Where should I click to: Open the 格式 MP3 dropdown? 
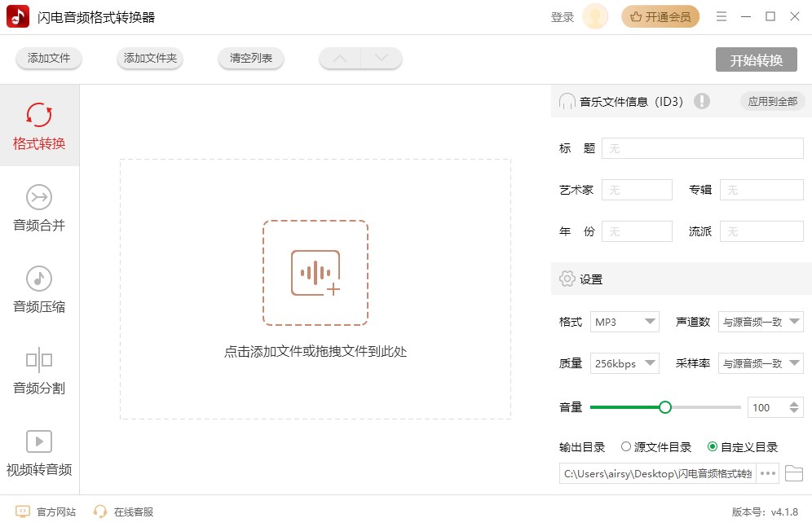pos(624,321)
